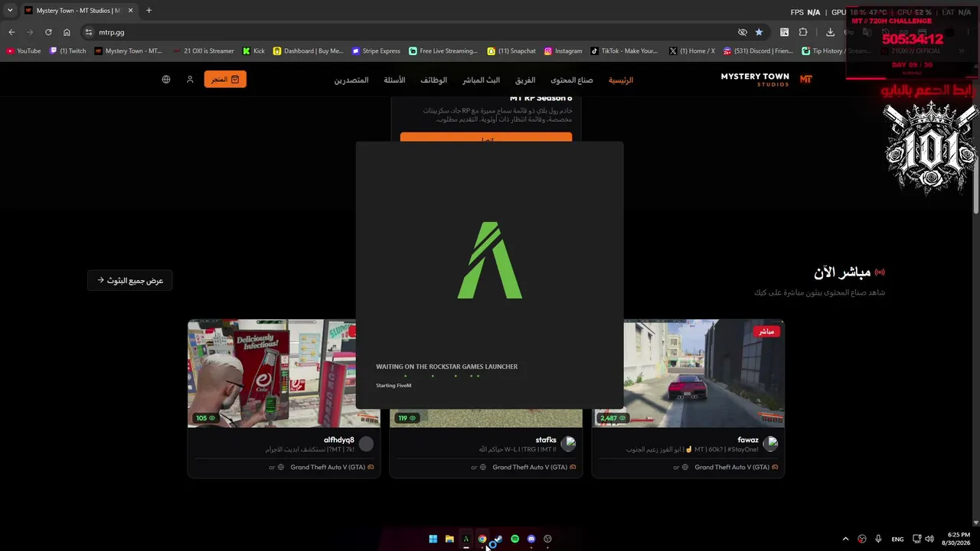Viewport: 980px width, 551px height.
Task: Open the المتصدرين leaderboard menu item
Action: pyautogui.click(x=351, y=80)
